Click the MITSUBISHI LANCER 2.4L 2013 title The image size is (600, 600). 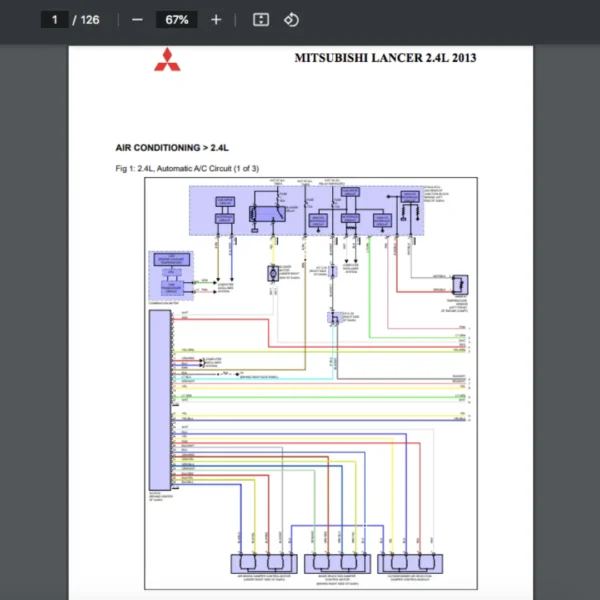click(x=385, y=58)
